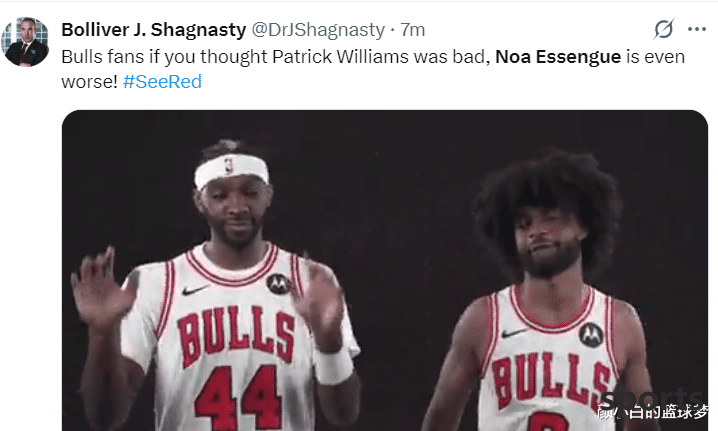Click the Motorola patch on left jersey
Screen dimensions: 718x431
pos(279,284)
